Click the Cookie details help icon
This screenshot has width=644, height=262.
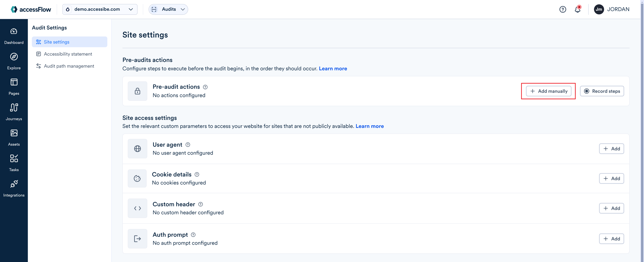click(197, 175)
